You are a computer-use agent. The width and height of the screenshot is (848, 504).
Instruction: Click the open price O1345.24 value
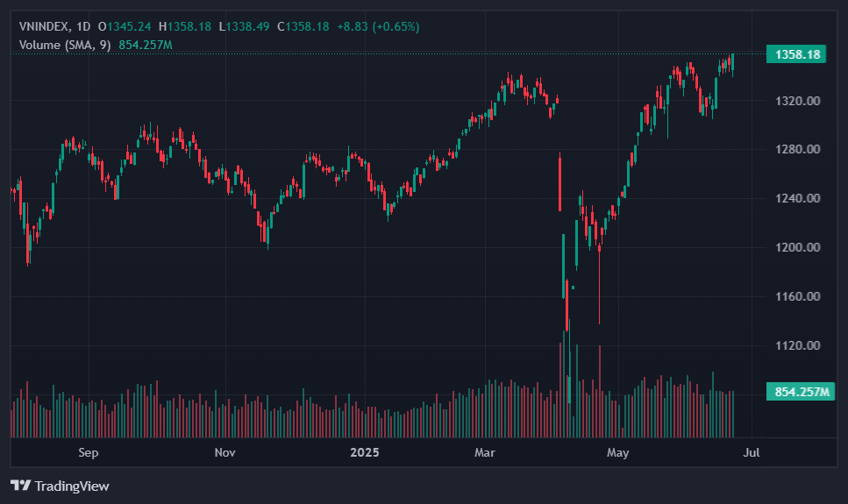point(125,26)
